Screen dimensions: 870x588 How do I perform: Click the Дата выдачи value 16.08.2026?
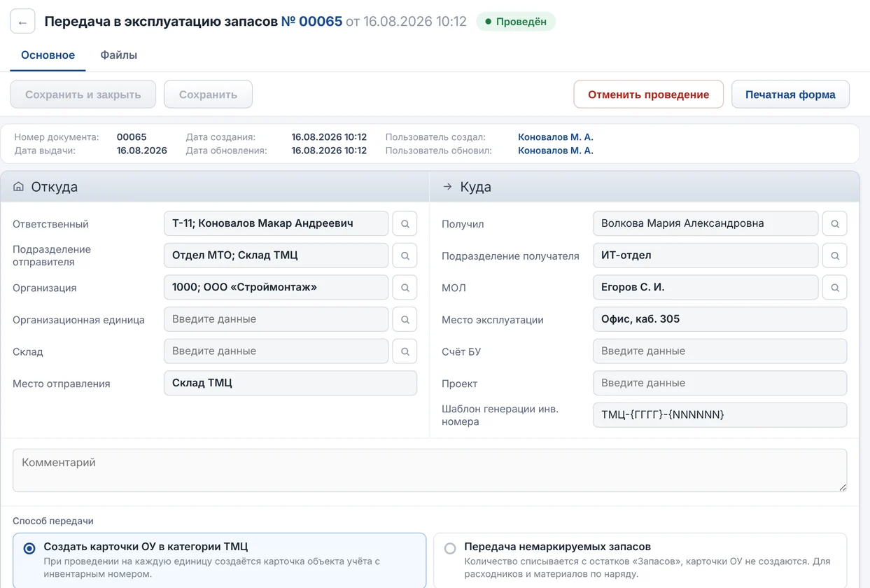point(142,150)
